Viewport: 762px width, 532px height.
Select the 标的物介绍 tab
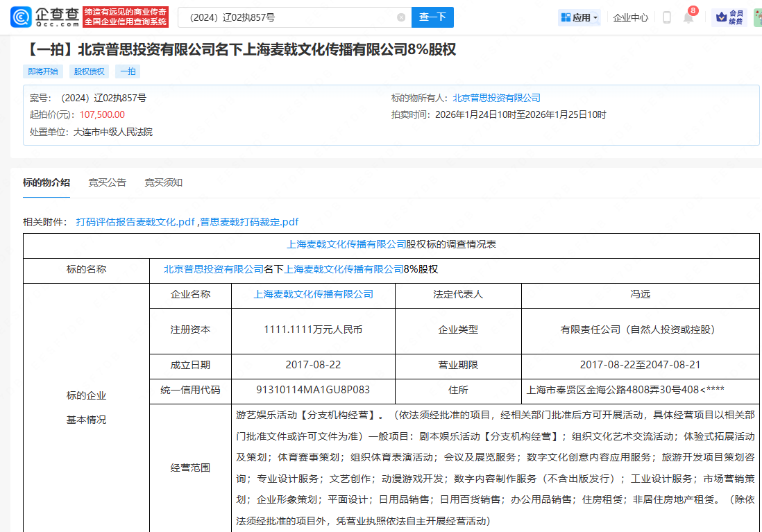(x=46, y=182)
